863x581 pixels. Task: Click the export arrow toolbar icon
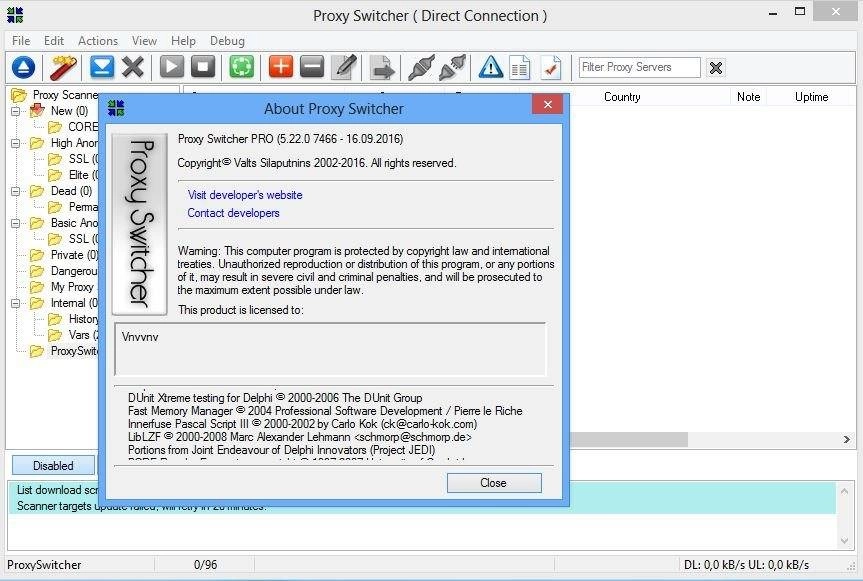pyautogui.click(x=382, y=68)
